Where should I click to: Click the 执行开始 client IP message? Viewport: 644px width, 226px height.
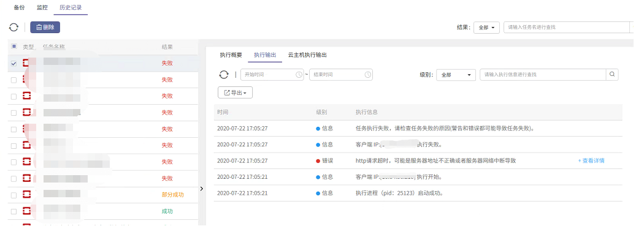pyautogui.click(x=399, y=177)
